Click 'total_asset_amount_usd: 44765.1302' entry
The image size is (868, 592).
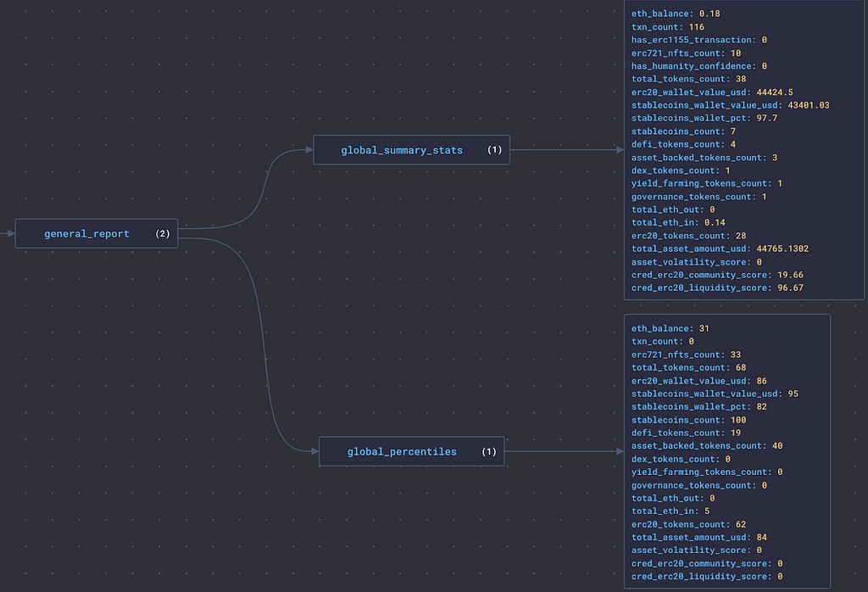point(720,249)
